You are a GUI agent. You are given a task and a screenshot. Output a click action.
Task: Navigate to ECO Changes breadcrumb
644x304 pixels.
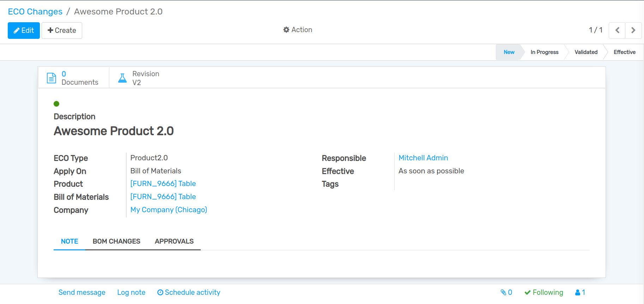[x=35, y=12]
